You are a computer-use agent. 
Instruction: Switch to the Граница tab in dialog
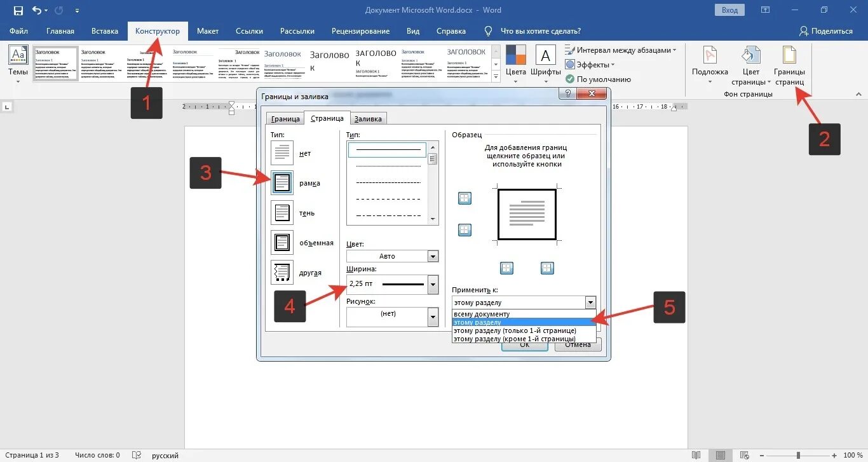pyautogui.click(x=285, y=119)
